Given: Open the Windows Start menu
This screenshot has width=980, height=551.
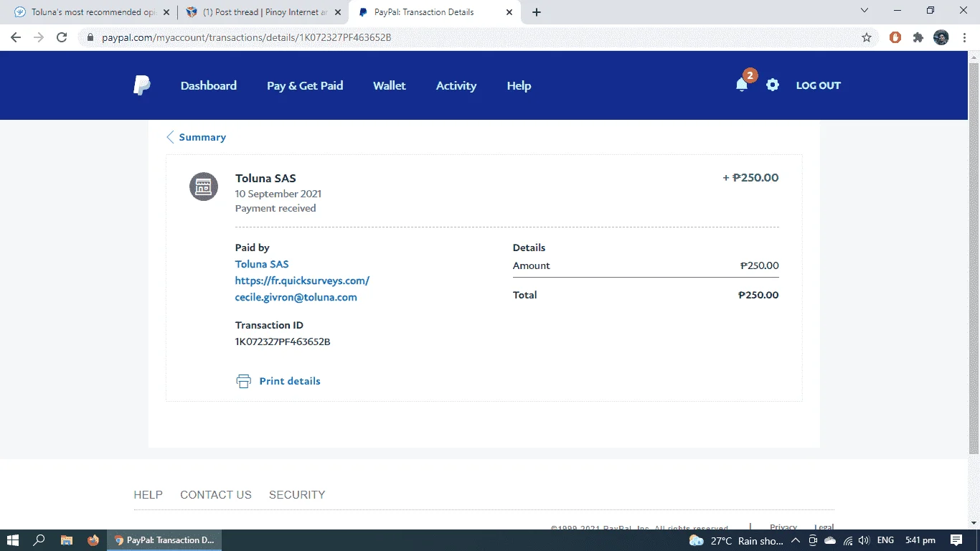Looking at the screenshot, I should (x=12, y=540).
